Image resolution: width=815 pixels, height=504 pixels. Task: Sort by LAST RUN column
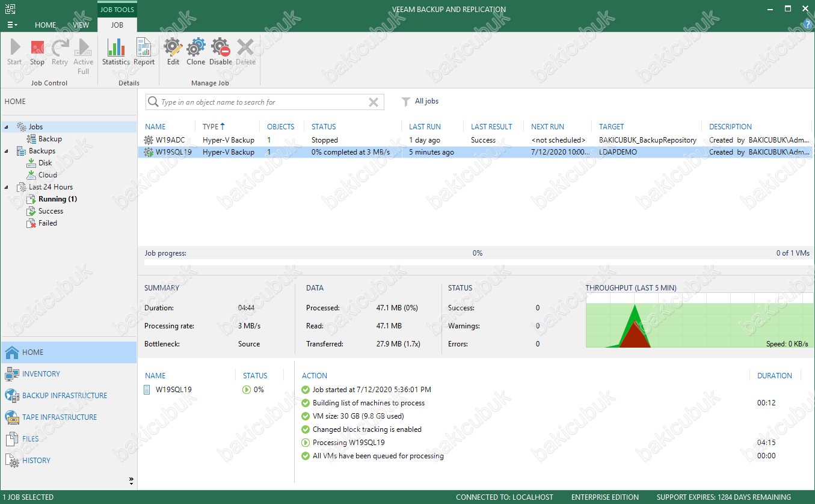(425, 127)
